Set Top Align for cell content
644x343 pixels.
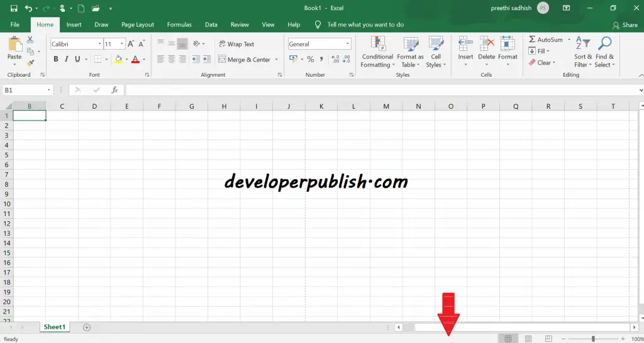click(160, 43)
